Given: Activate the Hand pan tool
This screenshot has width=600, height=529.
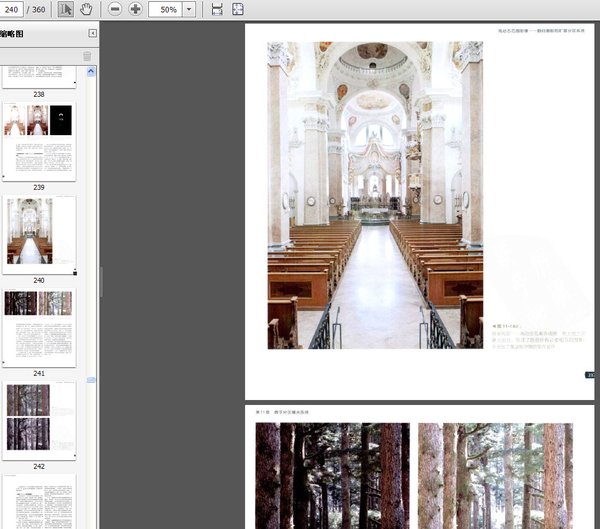Looking at the screenshot, I should [x=86, y=9].
